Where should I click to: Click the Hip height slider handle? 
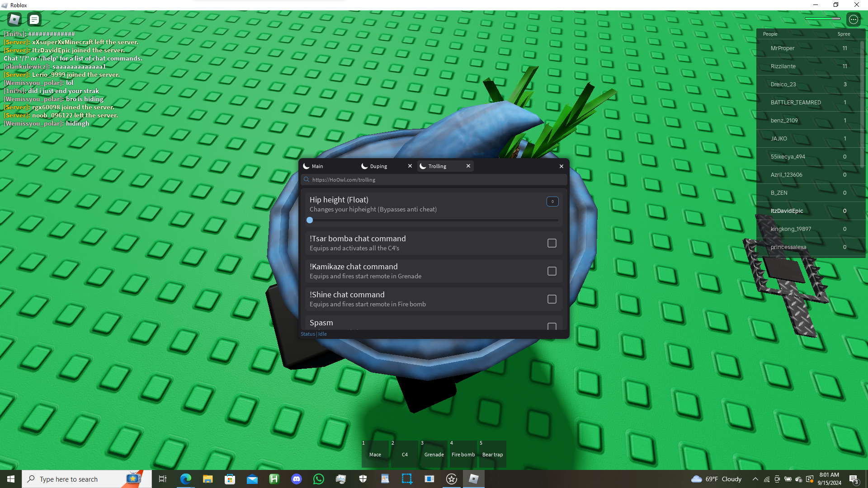[x=310, y=220]
